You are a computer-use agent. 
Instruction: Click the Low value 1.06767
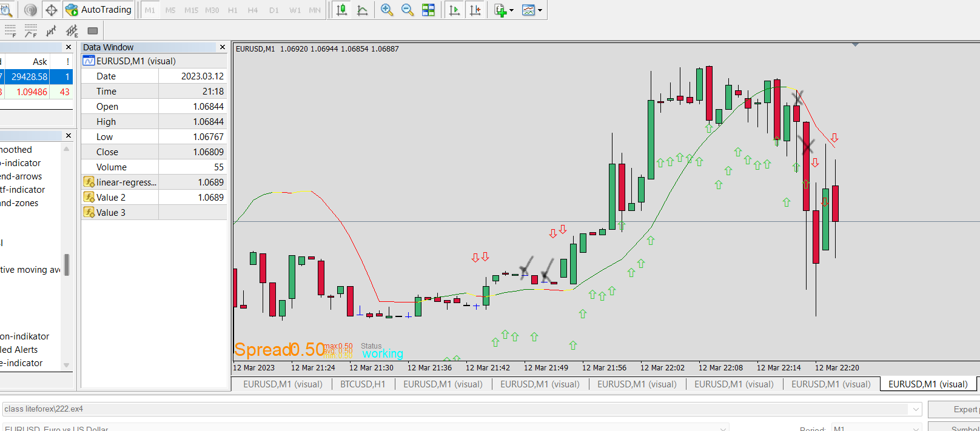(x=208, y=137)
